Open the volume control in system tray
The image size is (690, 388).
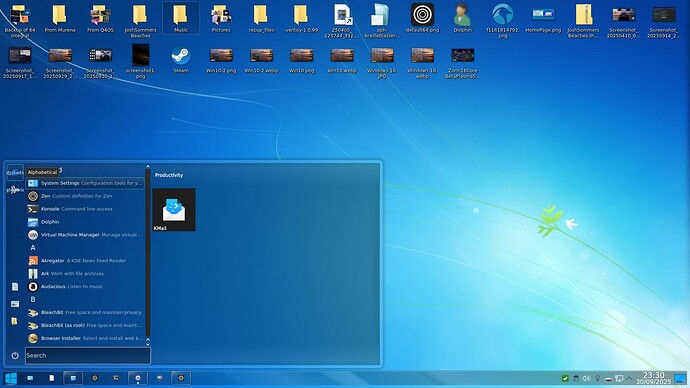point(586,378)
